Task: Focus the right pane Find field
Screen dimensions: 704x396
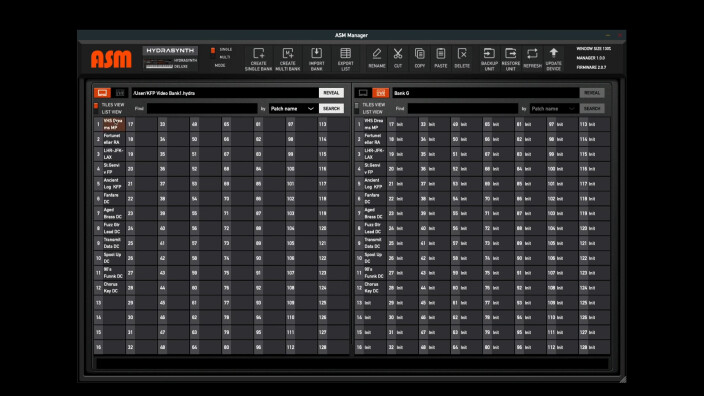Action: (463, 109)
